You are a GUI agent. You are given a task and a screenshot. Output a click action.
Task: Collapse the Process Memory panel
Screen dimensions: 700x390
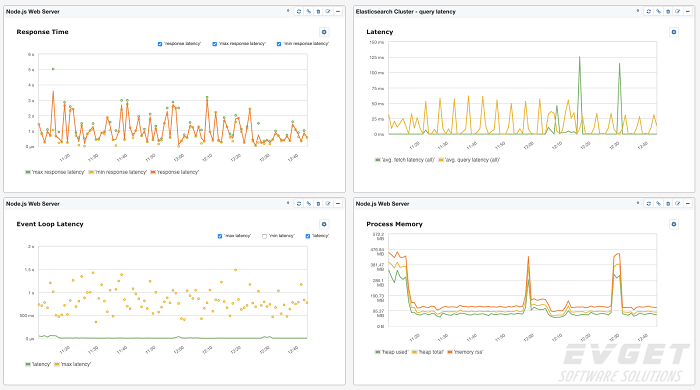click(688, 204)
